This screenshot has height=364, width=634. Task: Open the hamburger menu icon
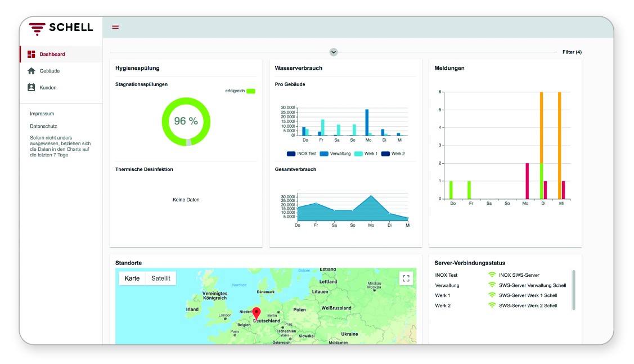(115, 27)
